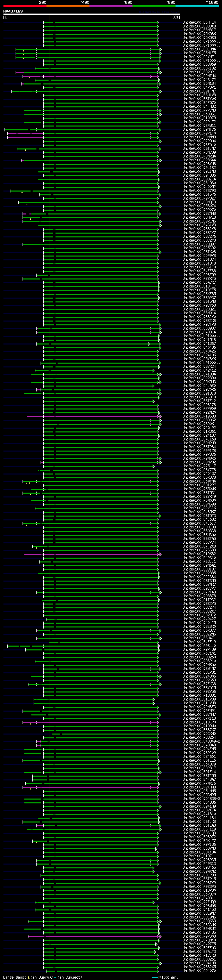Image resolution: width=222 pixels, height=980 pixels.
Task: Open hit UniRef100_B6MFL4
Action: [x=199, y=23]
